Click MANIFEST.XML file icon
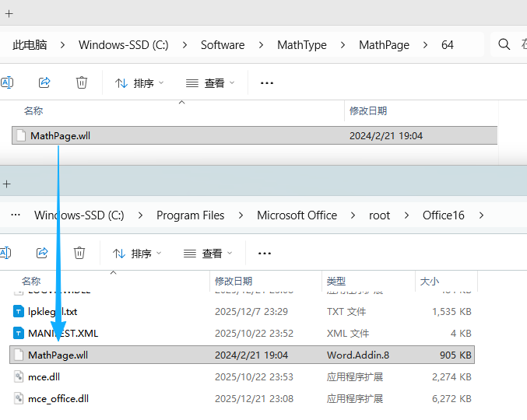 point(19,334)
